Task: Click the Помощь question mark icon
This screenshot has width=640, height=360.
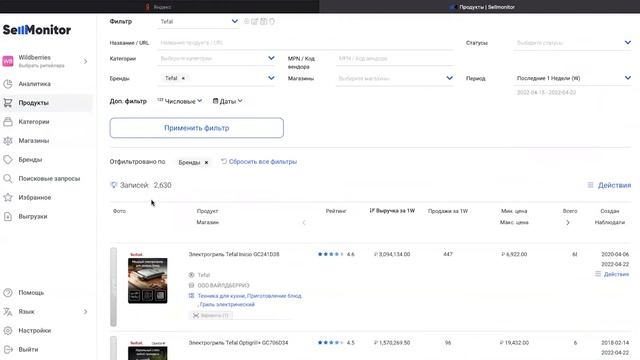Action: click(8, 293)
